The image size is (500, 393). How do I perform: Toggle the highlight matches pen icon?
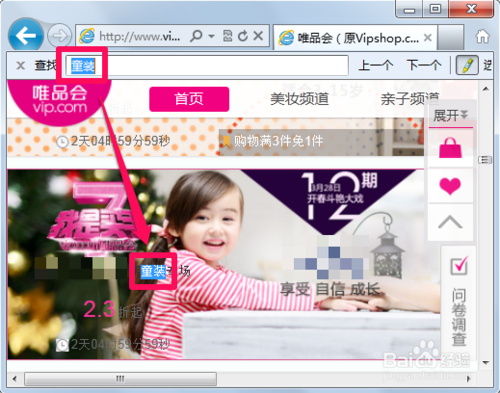coord(467,65)
